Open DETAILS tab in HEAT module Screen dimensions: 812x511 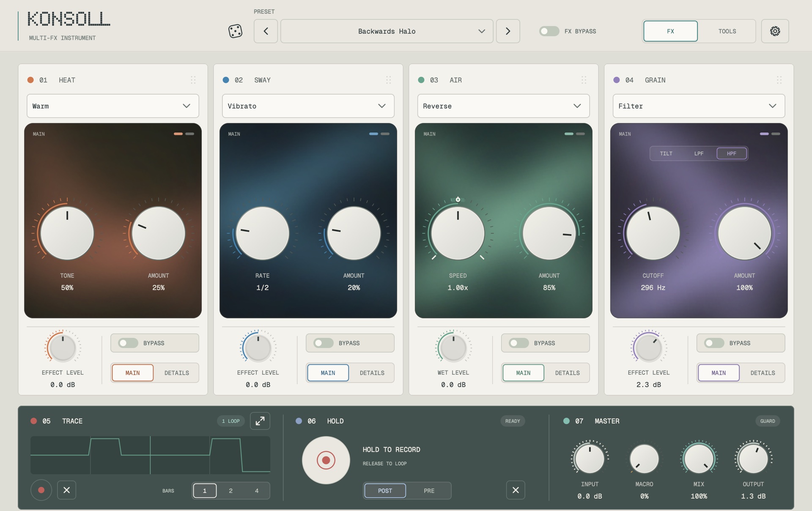pos(176,373)
